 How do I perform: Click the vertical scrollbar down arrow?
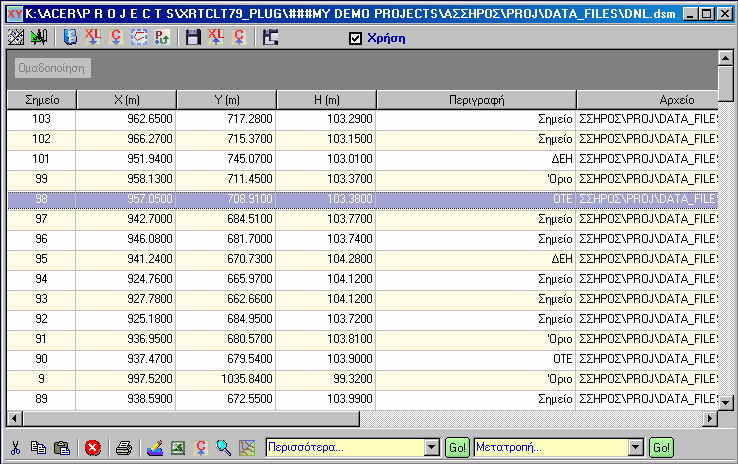coord(725,402)
